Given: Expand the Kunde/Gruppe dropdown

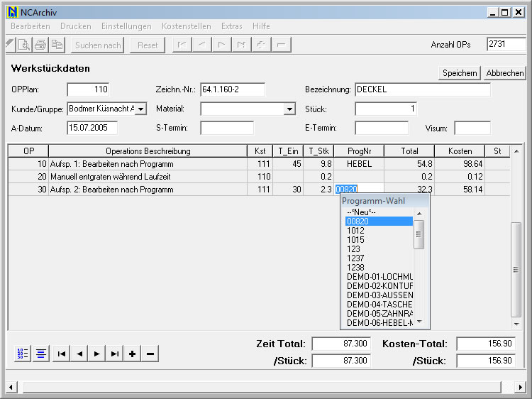Looking at the screenshot, I should 141,109.
